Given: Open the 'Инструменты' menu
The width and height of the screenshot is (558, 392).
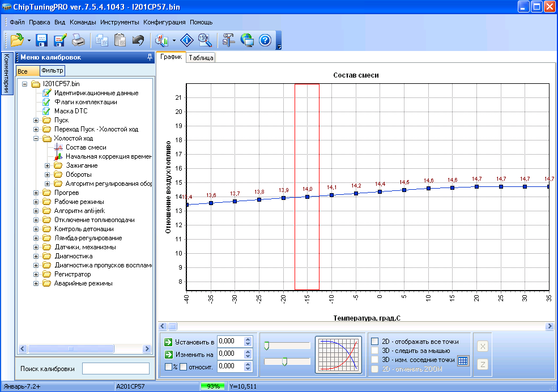Looking at the screenshot, I should point(120,22).
